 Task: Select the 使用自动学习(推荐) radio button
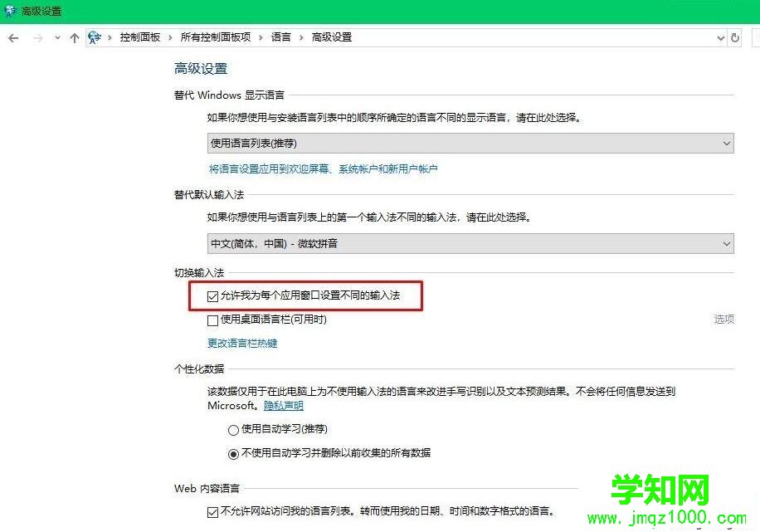(234, 430)
